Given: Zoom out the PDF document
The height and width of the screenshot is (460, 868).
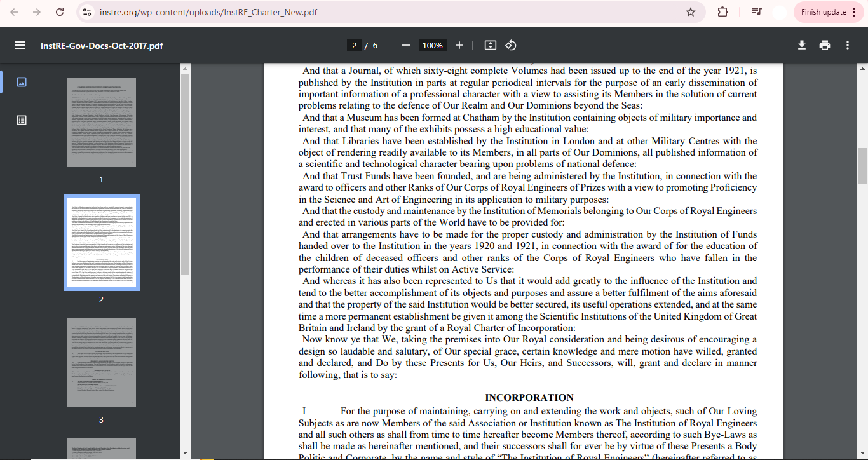Looking at the screenshot, I should click(406, 45).
